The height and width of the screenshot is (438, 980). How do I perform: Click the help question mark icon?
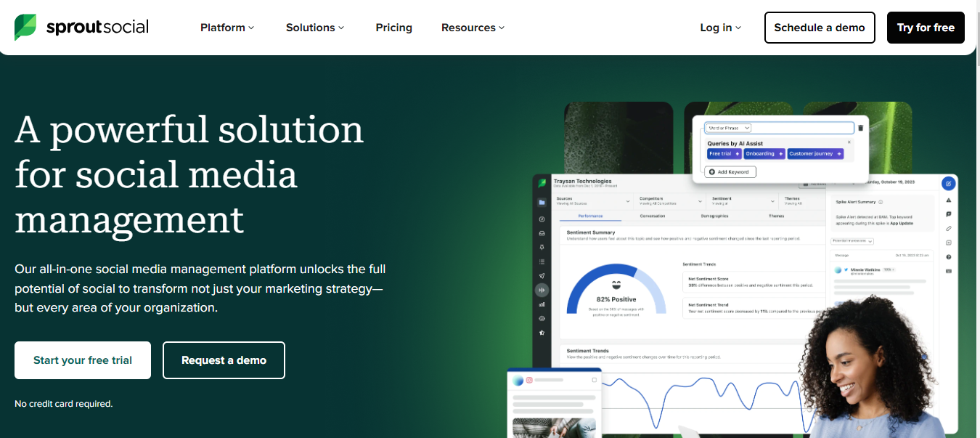pos(948,257)
